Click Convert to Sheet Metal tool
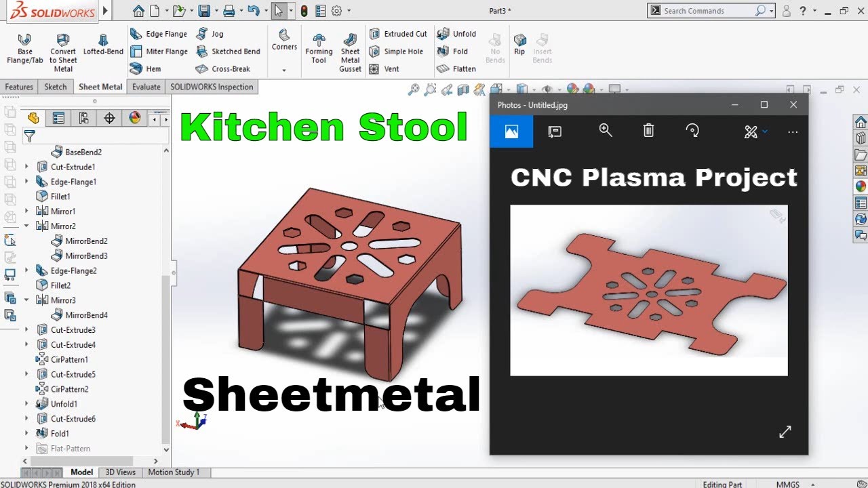This screenshot has width=868, height=488. click(x=63, y=52)
